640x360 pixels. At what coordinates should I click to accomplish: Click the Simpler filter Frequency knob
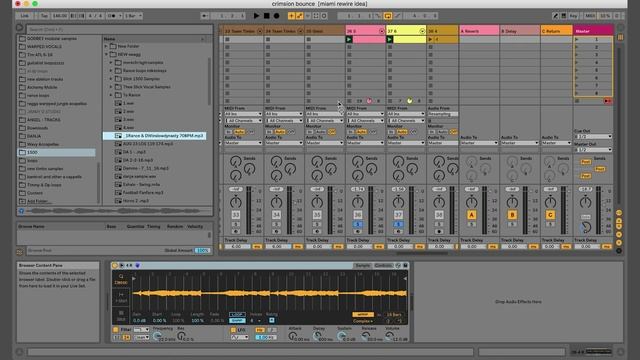[157, 336]
